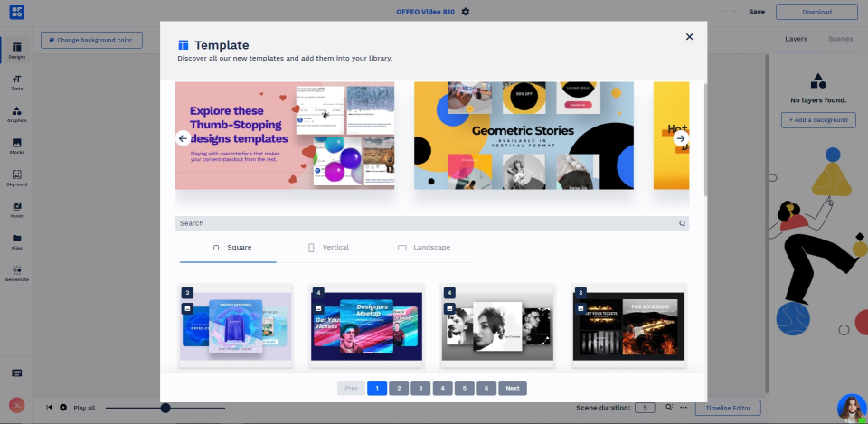Image resolution: width=868 pixels, height=424 pixels.
Task: Show previous banner with left arrow
Action: 183,138
